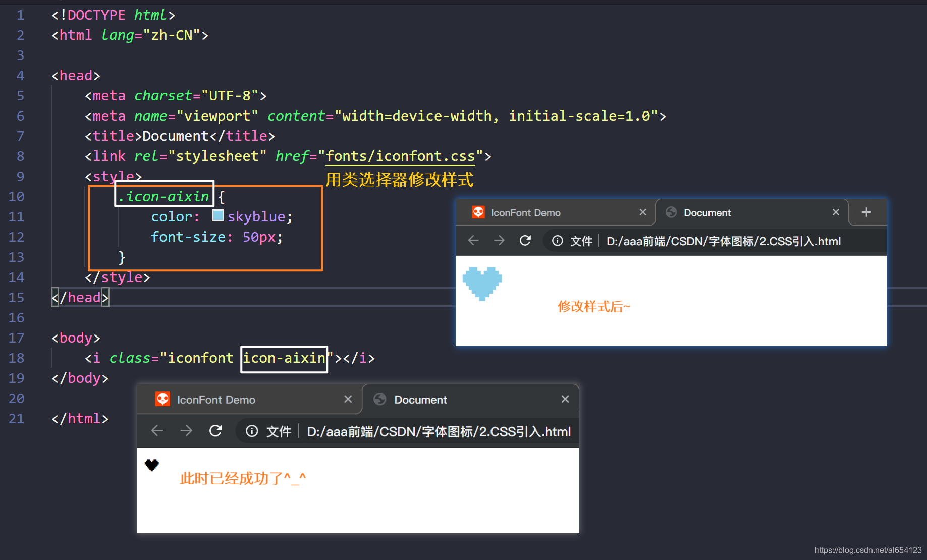Go back in the upper browser window
This screenshot has width=927, height=560.
pos(473,241)
